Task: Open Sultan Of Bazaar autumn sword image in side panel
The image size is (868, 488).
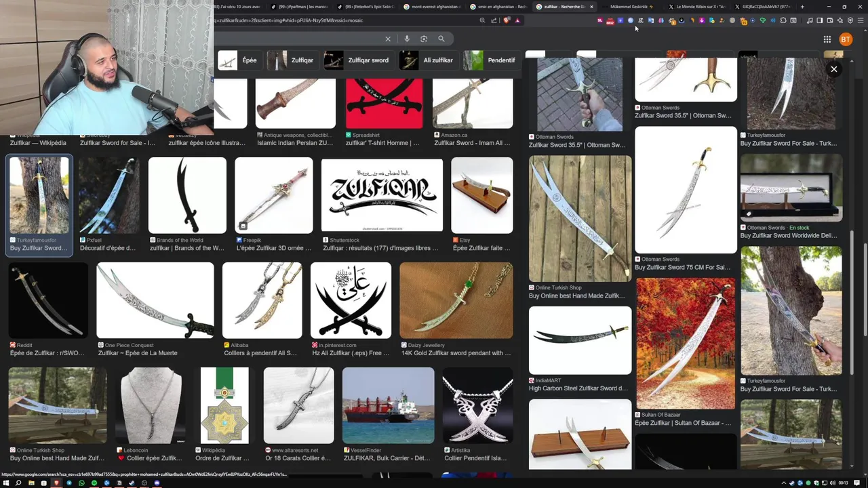Action: (x=686, y=344)
